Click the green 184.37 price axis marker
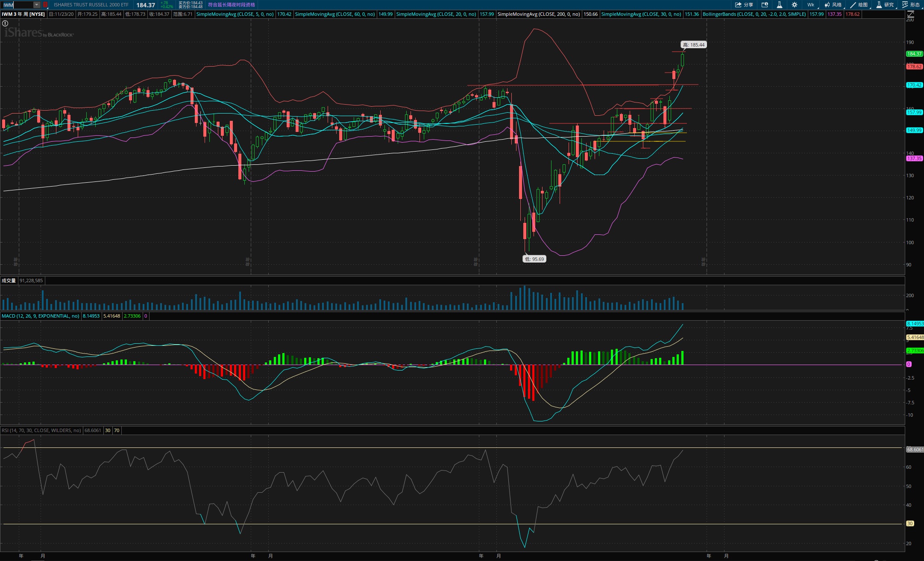924x561 pixels. click(x=914, y=54)
